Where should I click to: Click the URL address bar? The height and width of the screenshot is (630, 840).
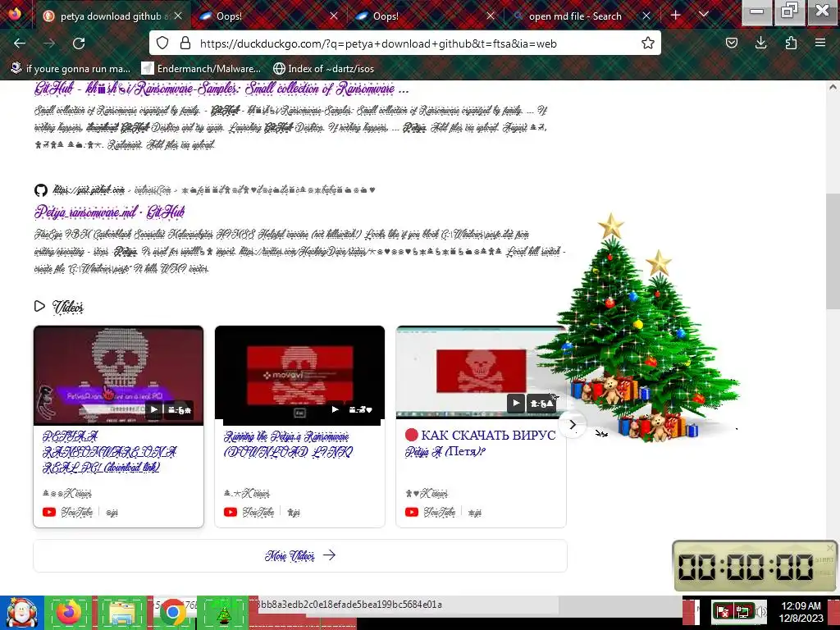(407, 43)
